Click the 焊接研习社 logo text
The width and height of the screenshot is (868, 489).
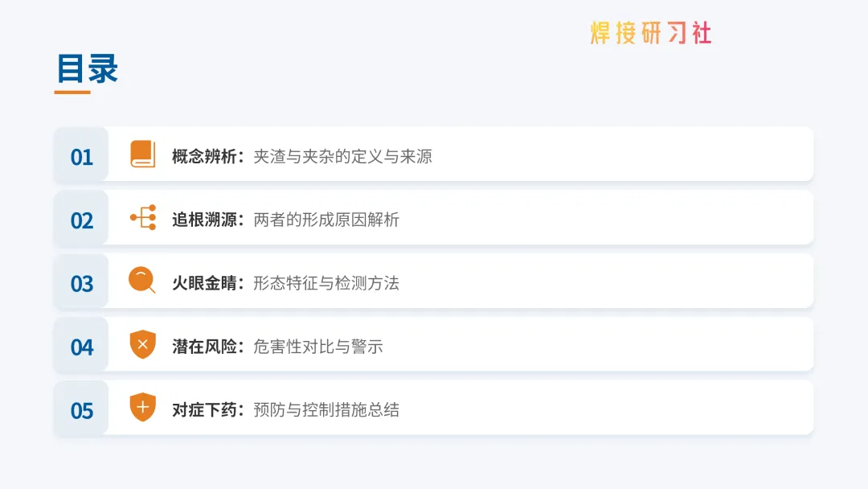tap(651, 34)
